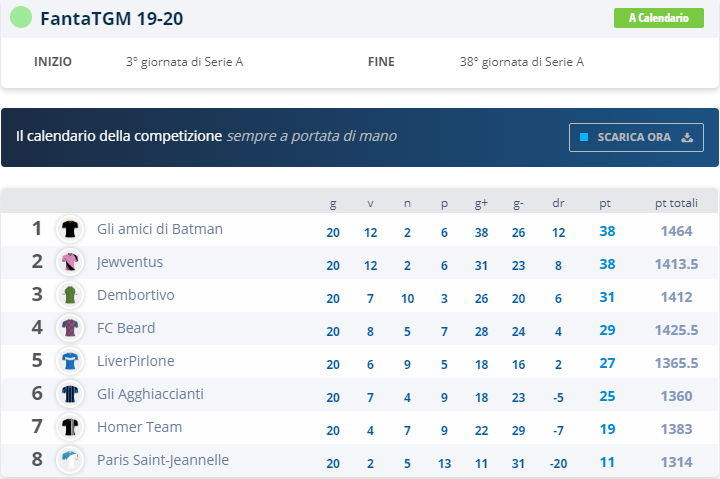This screenshot has height=479, width=720.
Task: Click the black jersey icon of Gli amici di Batman
Action: 70,229
